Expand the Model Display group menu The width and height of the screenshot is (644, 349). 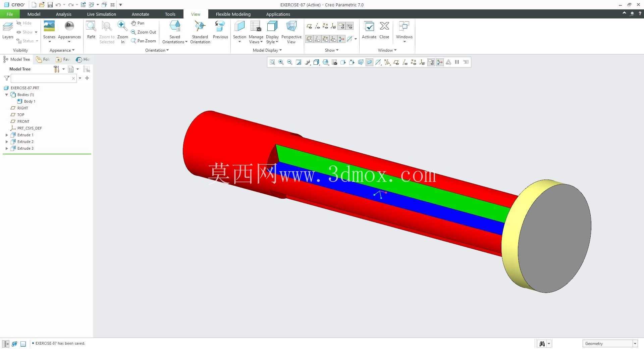coord(267,50)
